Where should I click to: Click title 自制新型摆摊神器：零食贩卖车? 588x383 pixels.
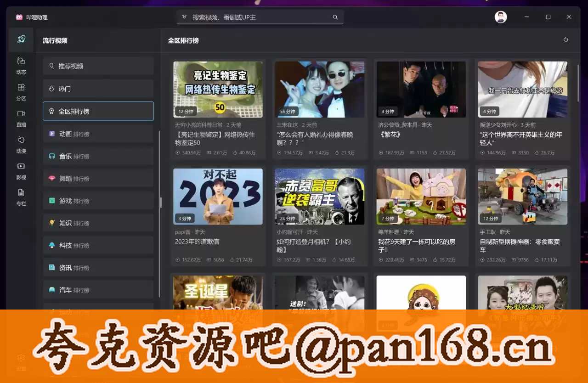pos(520,246)
